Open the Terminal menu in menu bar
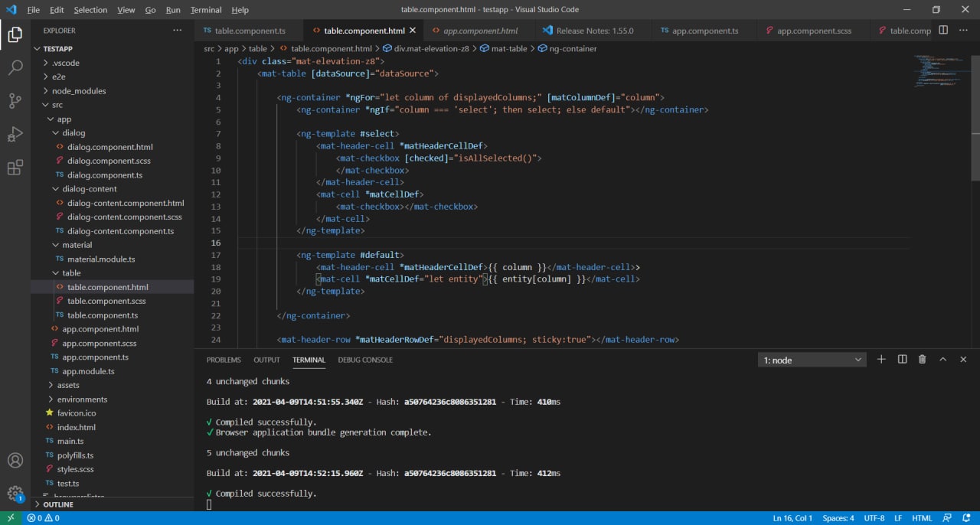 coord(205,10)
